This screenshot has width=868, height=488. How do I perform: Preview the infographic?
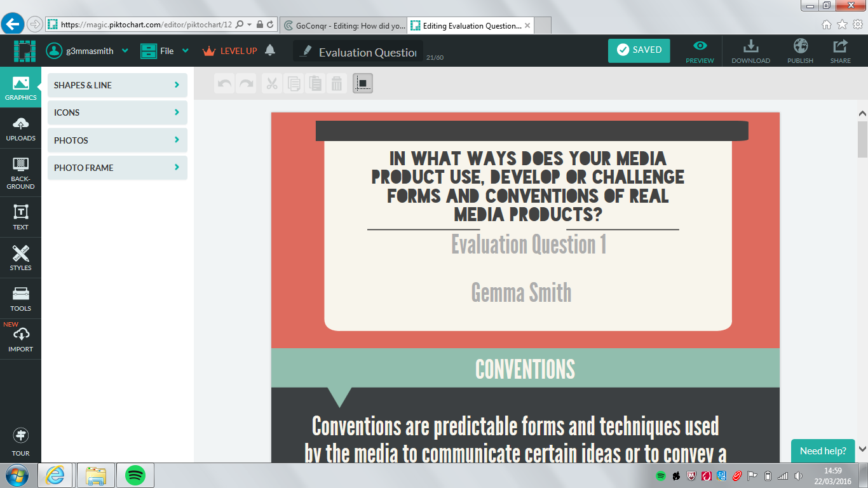click(x=700, y=51)
